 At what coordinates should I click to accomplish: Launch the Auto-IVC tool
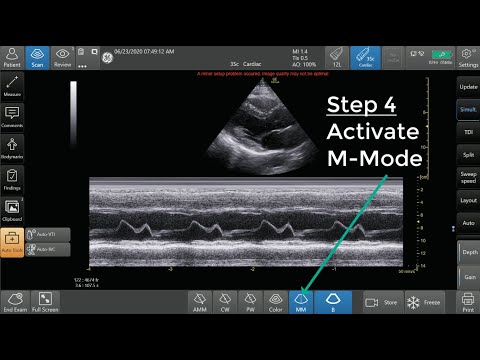(x=48, y=249)
